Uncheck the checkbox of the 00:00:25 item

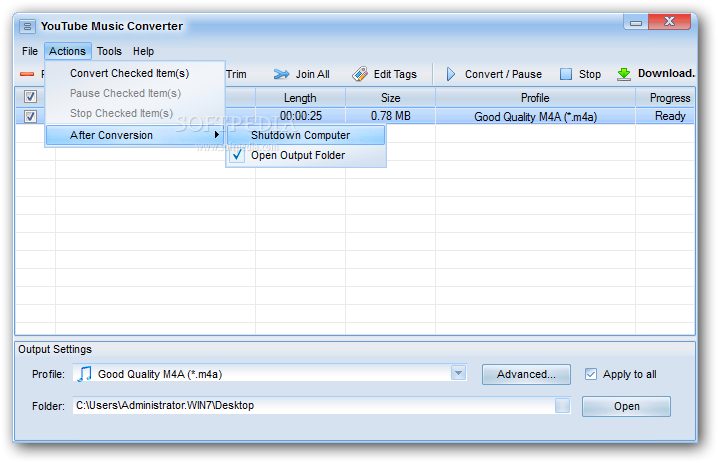(30, 116)
